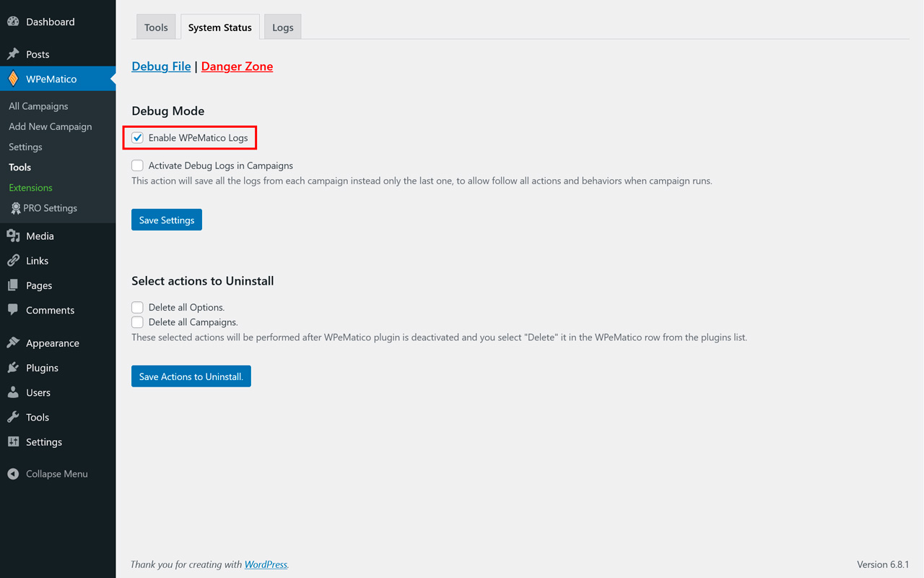Open the Danger Zone link
Screen dimensions: 924x578
point(237,66)
